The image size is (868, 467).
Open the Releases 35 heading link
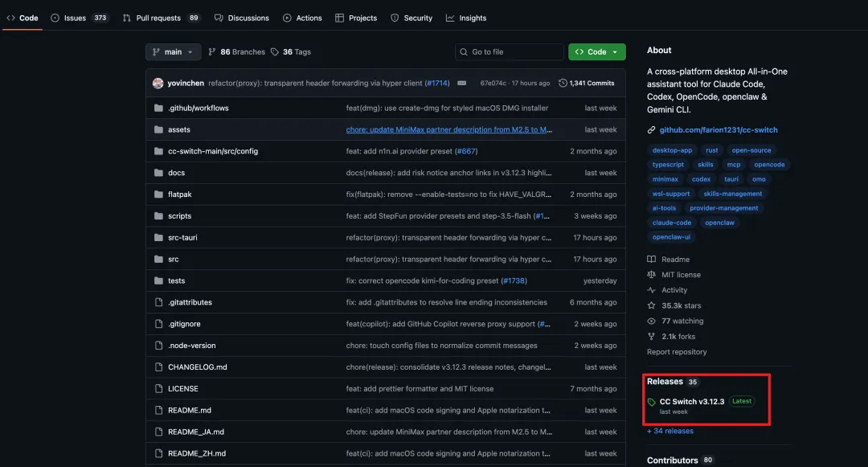point(673,382)
